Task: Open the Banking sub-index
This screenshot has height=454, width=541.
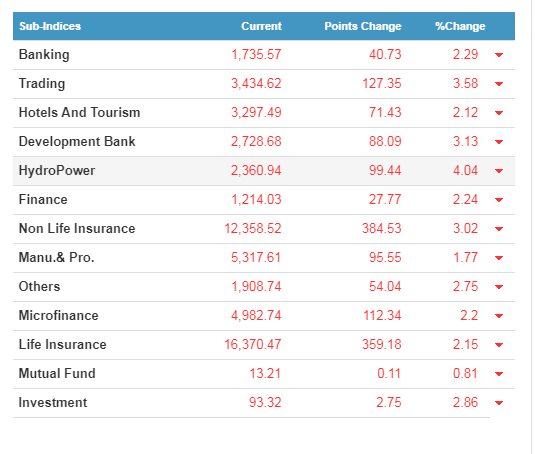Action: (44, 55)
